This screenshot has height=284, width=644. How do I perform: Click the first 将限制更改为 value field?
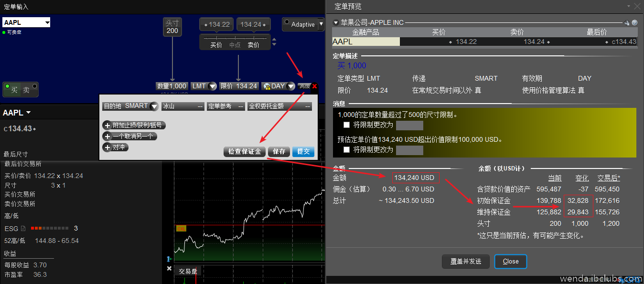coord(409,126)
